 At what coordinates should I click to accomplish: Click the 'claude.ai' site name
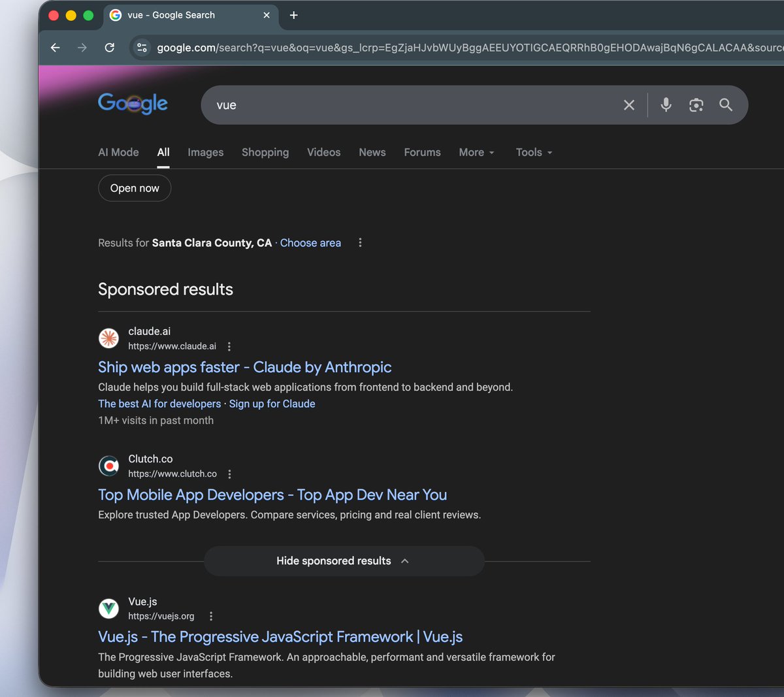point(149,331)
